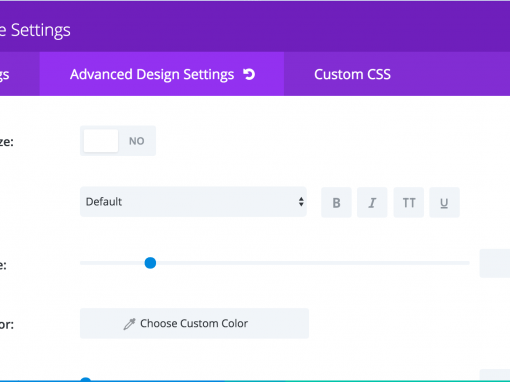Click the reset arrow icon beside Advanced Design Settings
Screen dimensions: 510x382
249,74
